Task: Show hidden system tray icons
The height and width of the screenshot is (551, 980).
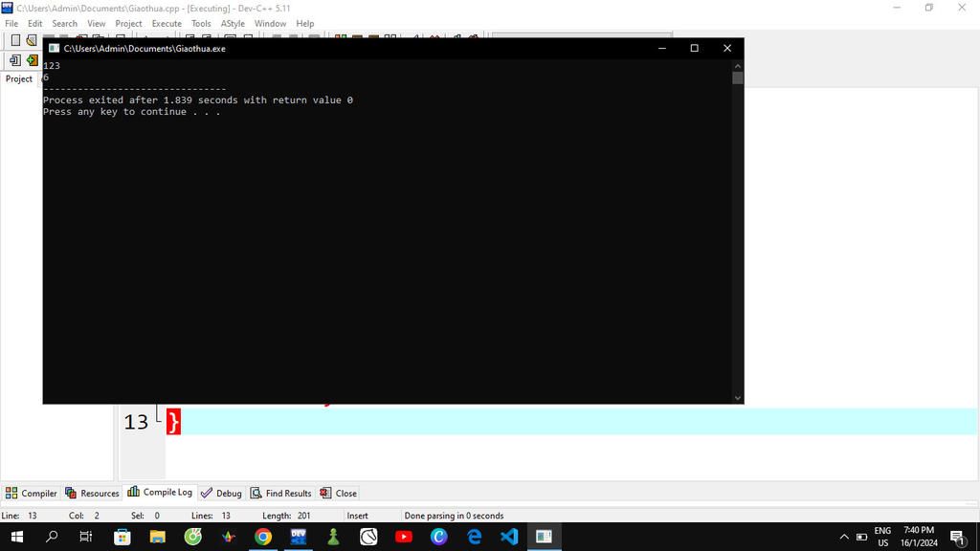Action: coord(844,537)
